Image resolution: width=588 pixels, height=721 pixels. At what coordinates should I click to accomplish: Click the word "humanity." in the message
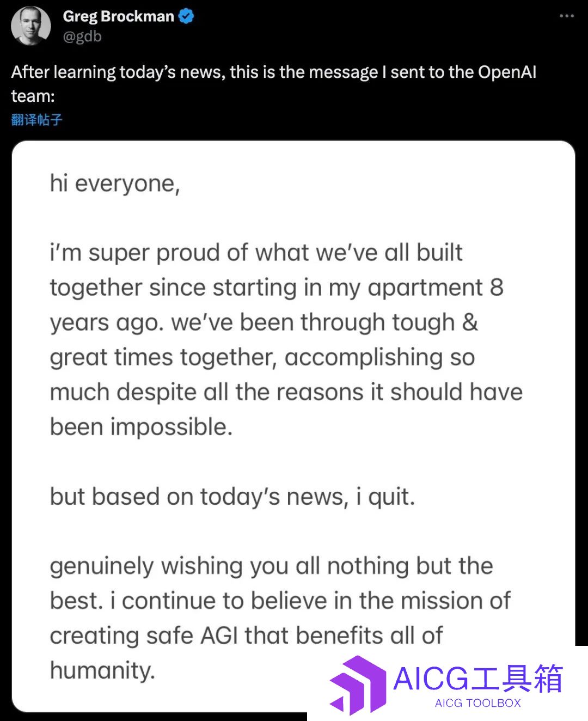[102, 670]
